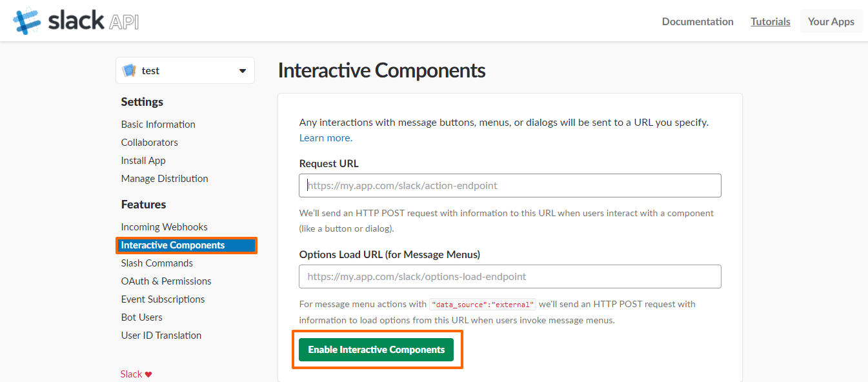Focus the Request URL input field
The image size is (868, 382).
pos(510,185)
